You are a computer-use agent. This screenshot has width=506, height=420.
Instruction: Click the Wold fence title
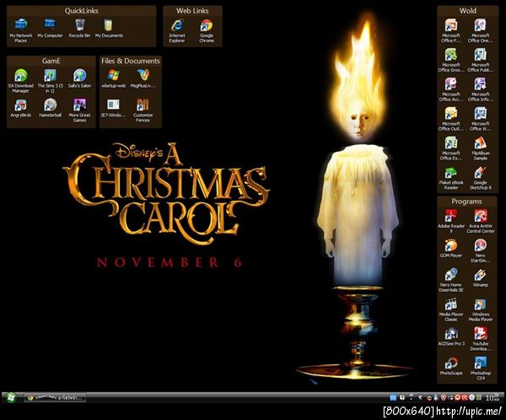point(467,11)
